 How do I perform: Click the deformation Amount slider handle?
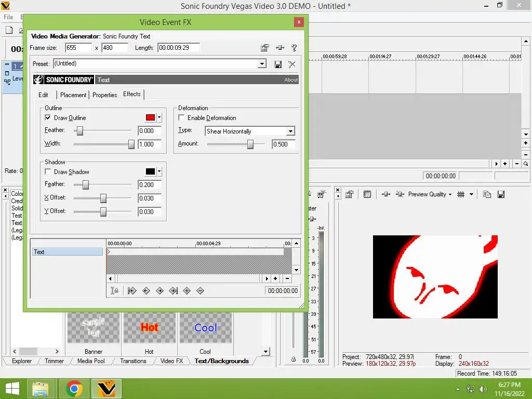pyautogui.click(x=250, y=144)
